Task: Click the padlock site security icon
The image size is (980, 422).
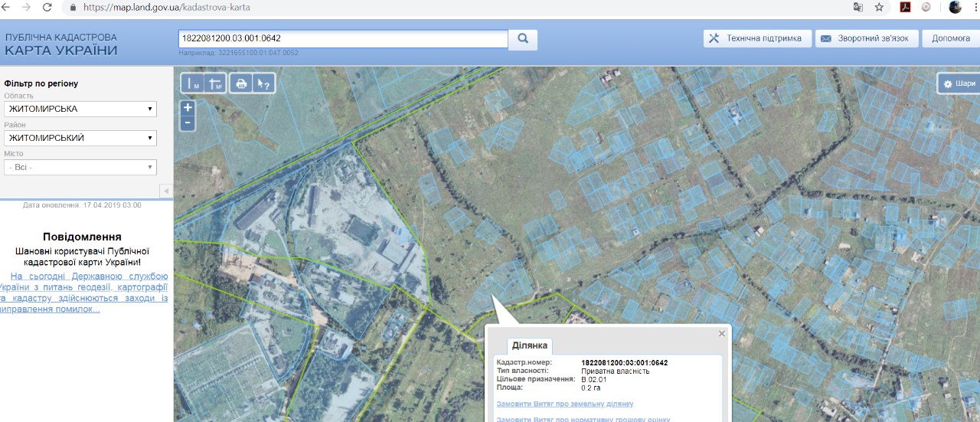Action: point(73,7)
